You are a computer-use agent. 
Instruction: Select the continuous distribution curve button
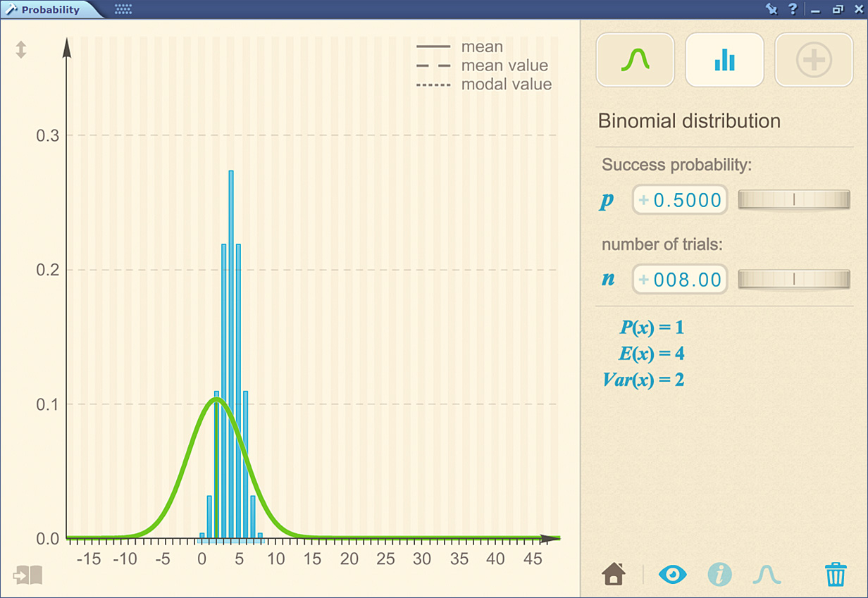[x=635, y=60]
